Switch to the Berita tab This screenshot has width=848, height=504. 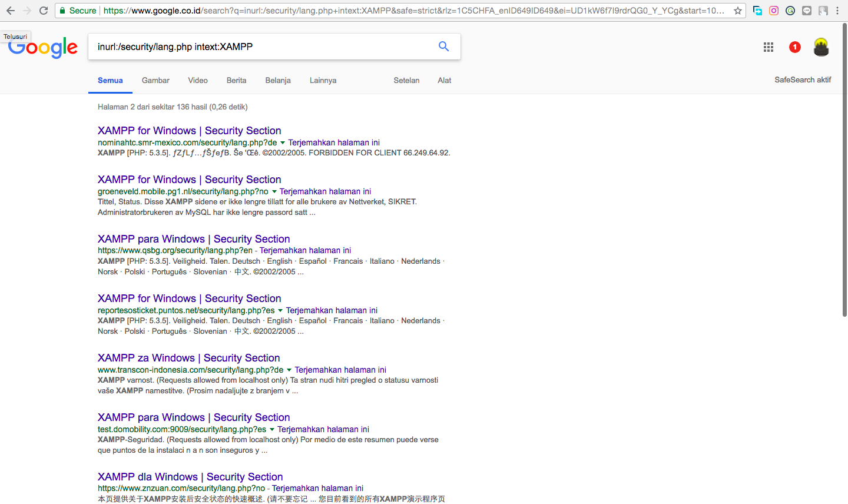(237, 81)
